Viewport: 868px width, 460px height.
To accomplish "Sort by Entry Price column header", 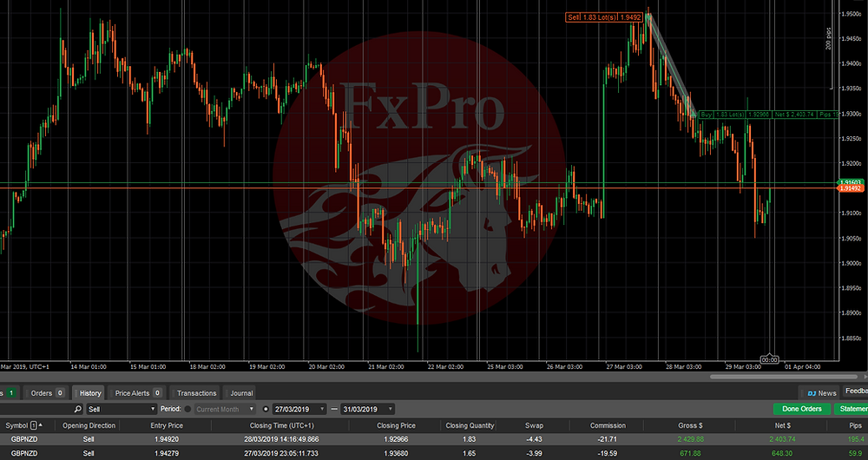I will click(x=166, y=425).
